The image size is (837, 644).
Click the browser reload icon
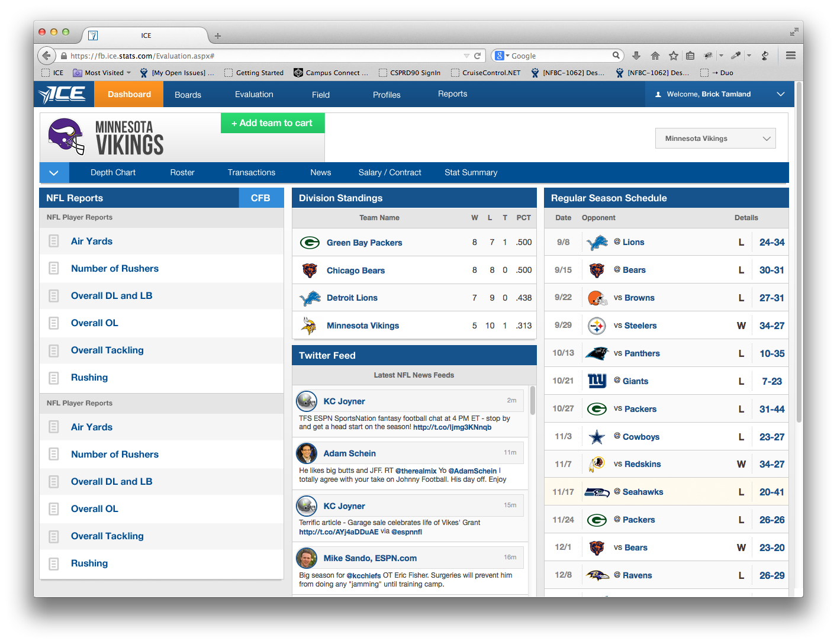478,56
